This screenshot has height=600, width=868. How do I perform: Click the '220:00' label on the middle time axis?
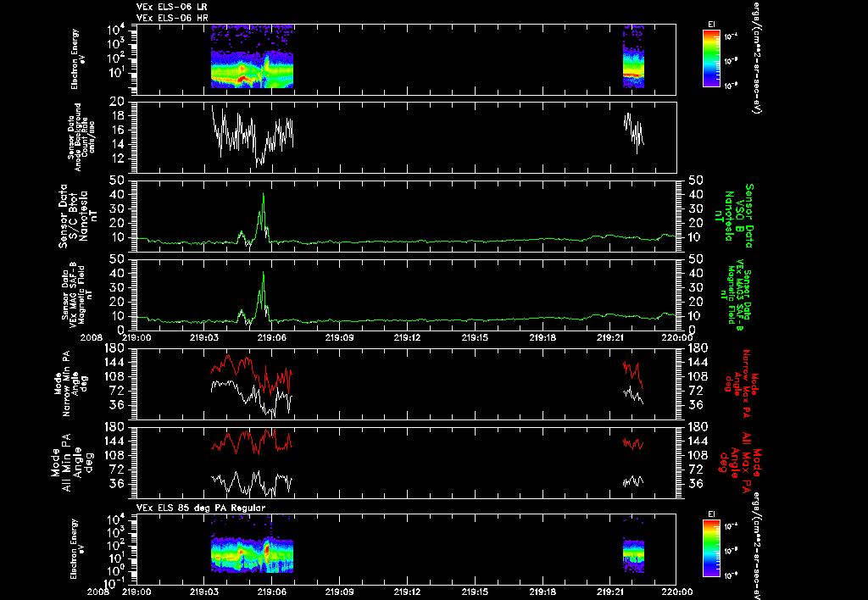(677, 337)
